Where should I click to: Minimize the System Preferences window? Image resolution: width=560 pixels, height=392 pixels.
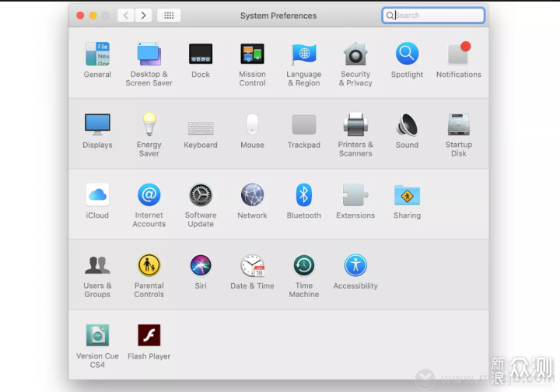[93, 16]
